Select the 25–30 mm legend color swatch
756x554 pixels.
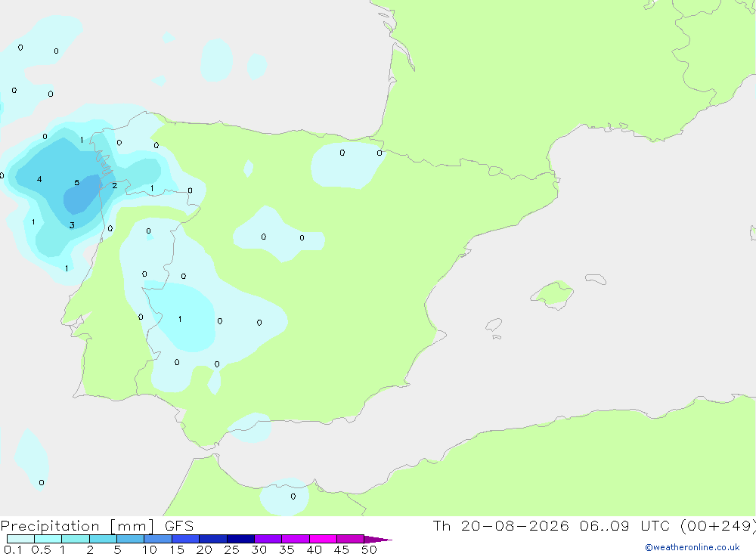pyautogui.click(x=240, y=539)
